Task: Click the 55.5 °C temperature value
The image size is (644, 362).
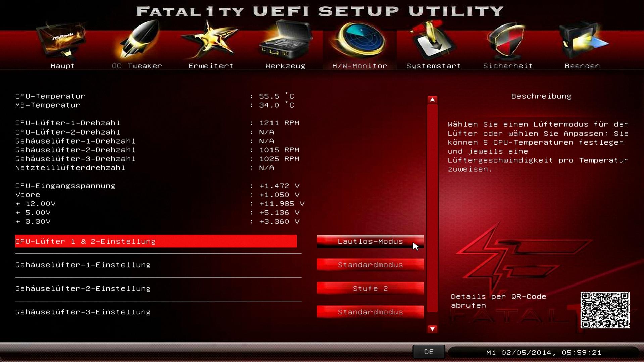Action: (277, 96)
